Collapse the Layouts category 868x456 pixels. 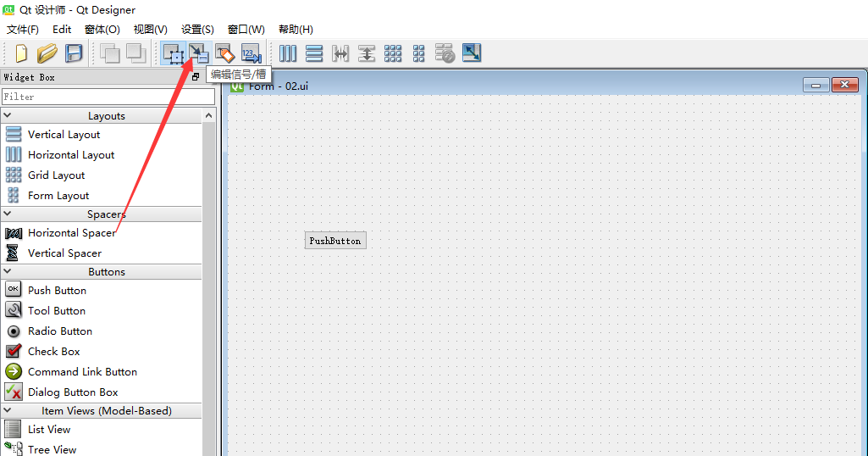[8, 115]
